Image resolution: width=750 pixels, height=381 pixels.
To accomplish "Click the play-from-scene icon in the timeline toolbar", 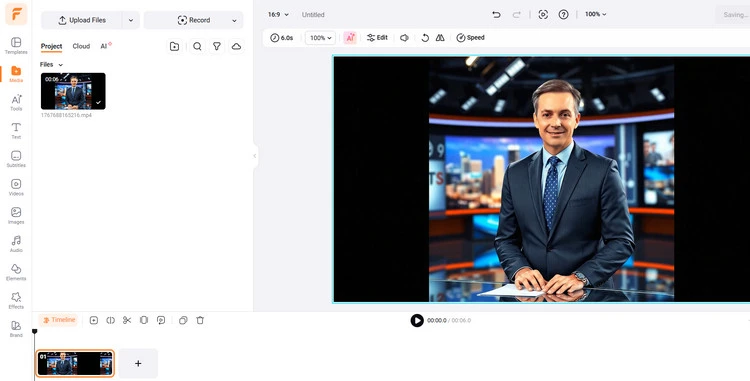I will coord(161,320).
